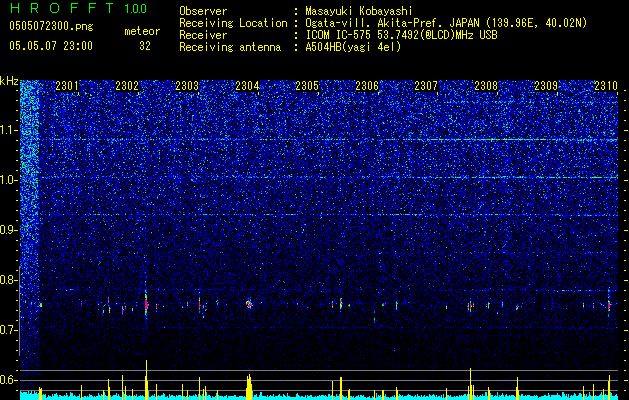The height and width of the screenshot is (400, 629).
Task: Click the 1.1 frequency axis label
Action: [x=9, y=130]
